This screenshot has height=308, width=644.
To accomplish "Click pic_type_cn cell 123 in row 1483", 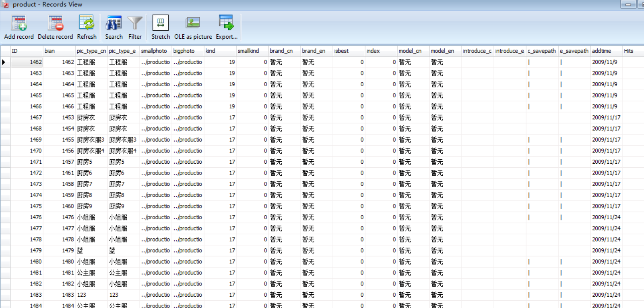I will (x=91, y=295).
